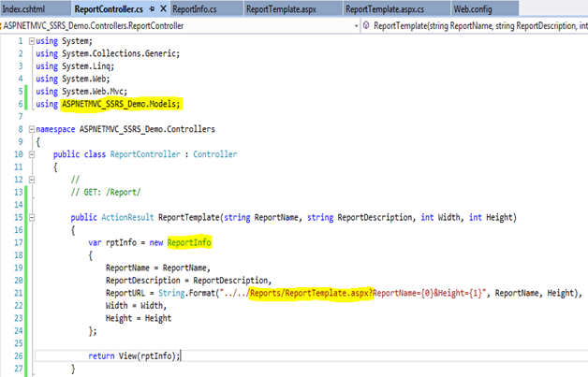The width and height of the screenshot is (588, 377).
Task: Collapse the ReportController class on line 10
Action: click(x=32, y=154)
